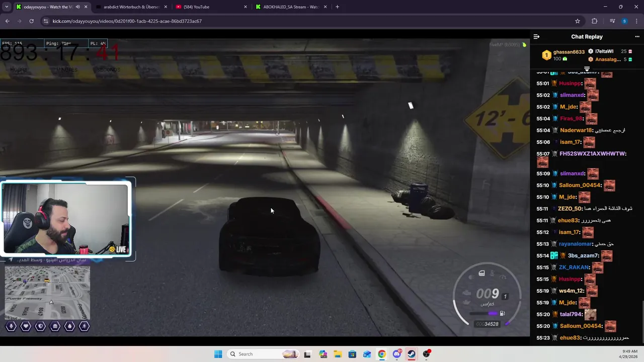Open the Chat Replay three-dot options menu

[637, 37]
